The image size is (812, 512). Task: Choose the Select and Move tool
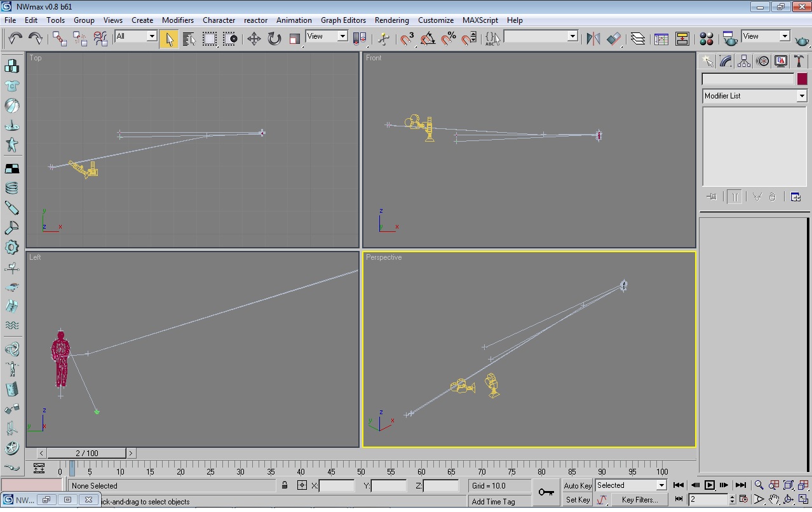coord(254,39)
